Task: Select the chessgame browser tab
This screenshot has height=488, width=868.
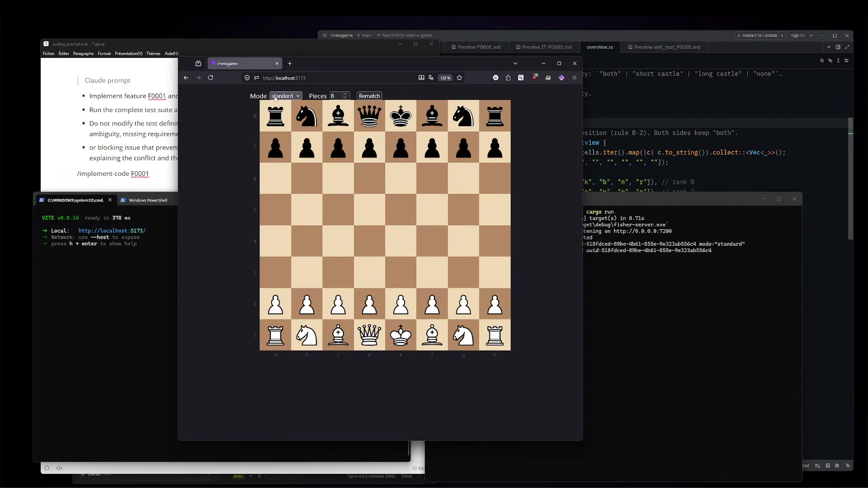Action: click(x=245, y=64)
